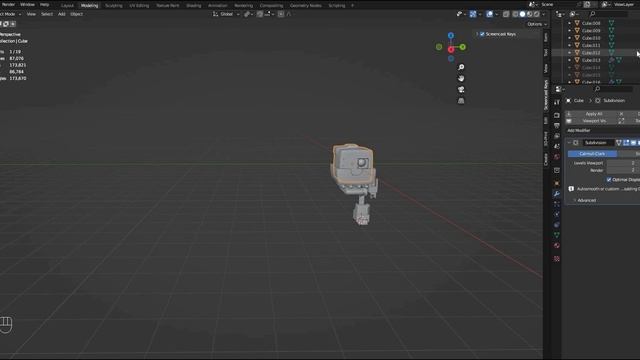
Task: Open the Sculpting workspace tab
Action: pos(113,6)
